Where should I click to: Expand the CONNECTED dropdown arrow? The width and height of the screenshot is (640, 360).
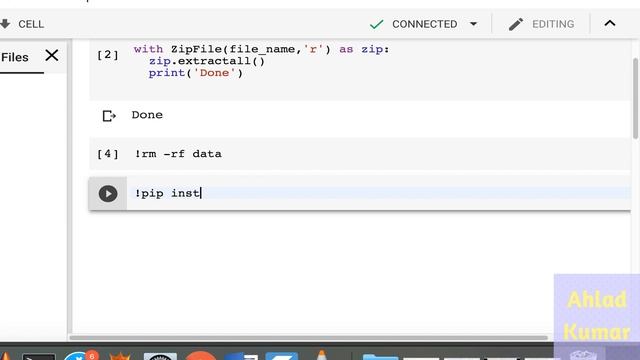[473, 24]
